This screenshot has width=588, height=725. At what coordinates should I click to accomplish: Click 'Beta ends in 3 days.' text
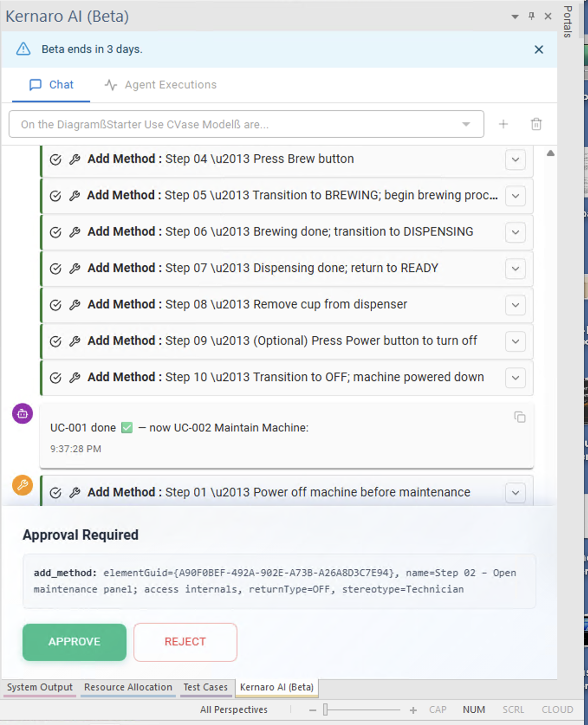pyautogui.click(x=92, y=49)
